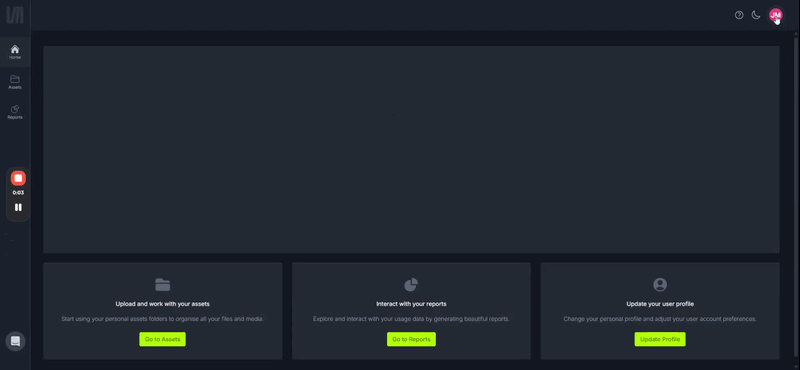
Task: Pause the screen recording
Action: 18,207
